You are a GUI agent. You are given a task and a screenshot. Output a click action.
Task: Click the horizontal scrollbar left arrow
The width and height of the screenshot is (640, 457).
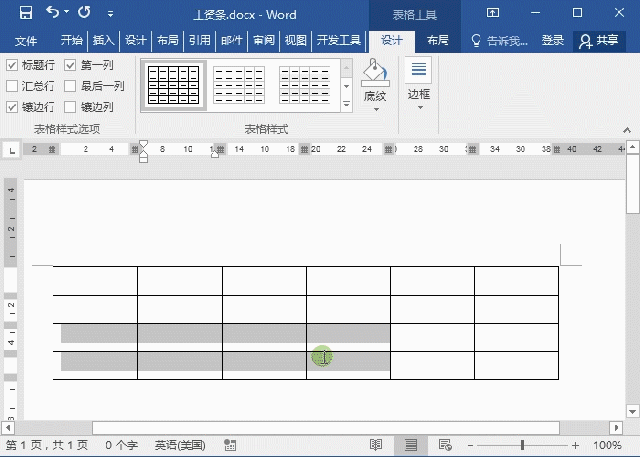pos(8,428)
